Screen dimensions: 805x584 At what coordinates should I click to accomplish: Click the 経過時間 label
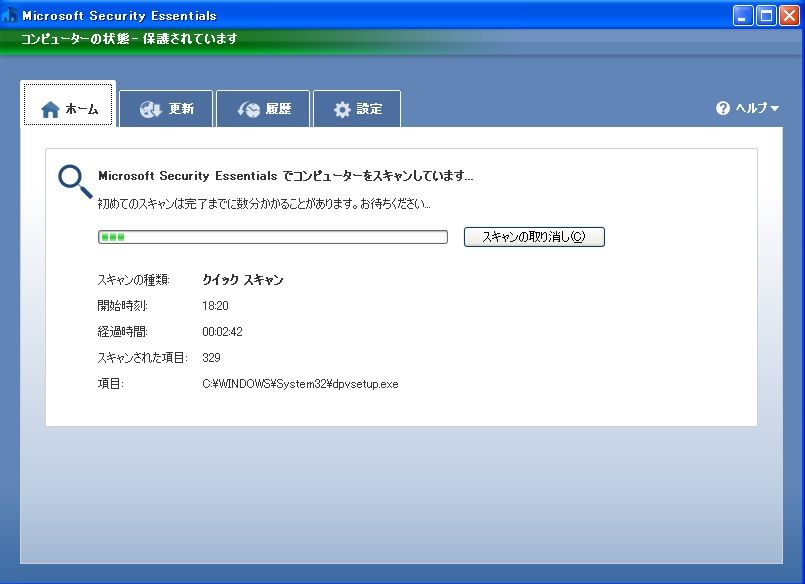click(x=123, y=332)
